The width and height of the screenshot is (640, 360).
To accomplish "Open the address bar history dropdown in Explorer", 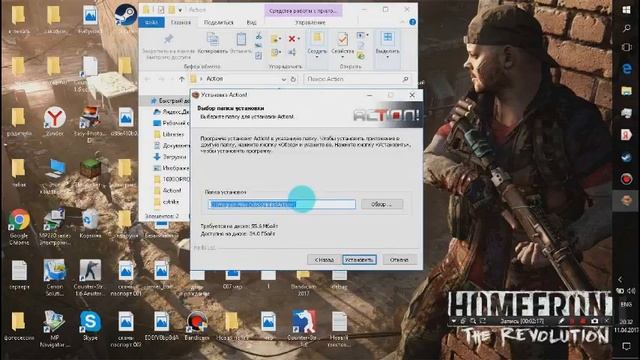I will [x=284, y=79].
